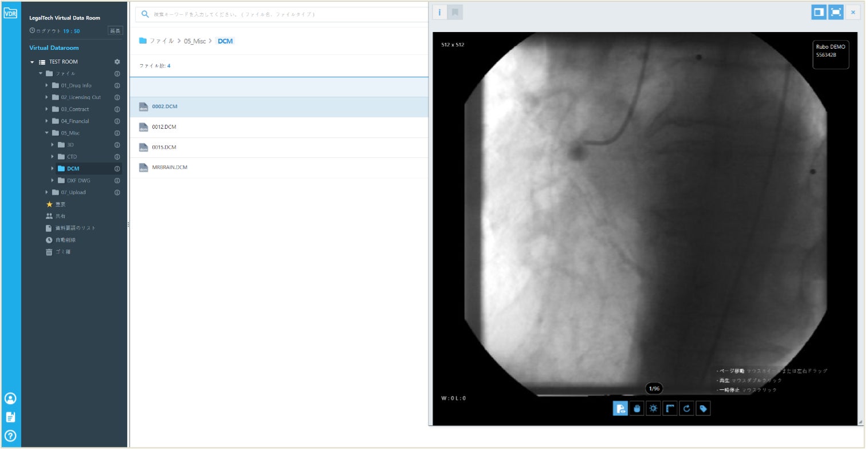The height and width of the screenshot is (451, 868).
Task: Select the brightness adjustment tool
Action: [654, 408]
